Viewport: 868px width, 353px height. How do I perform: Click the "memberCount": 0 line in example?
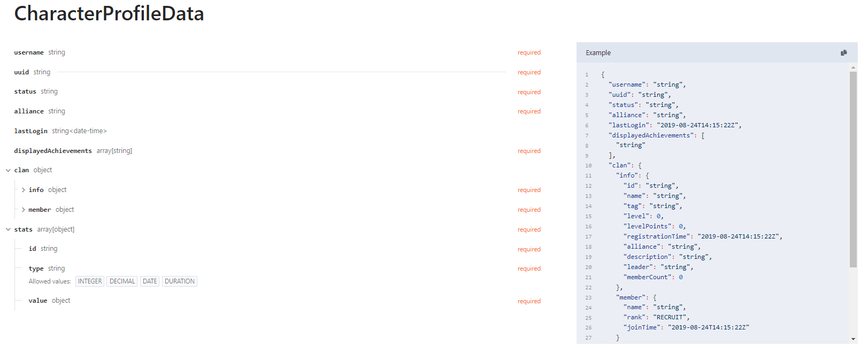tap(653, 277)
